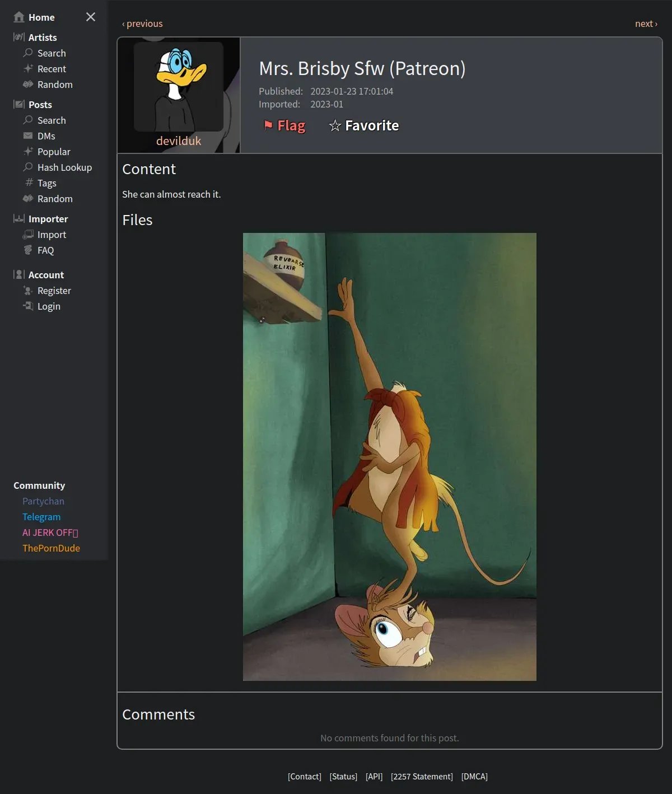Screen dimensions: 672x794
Task: Click the Account section icon
Action: click(x=19, y=274)
